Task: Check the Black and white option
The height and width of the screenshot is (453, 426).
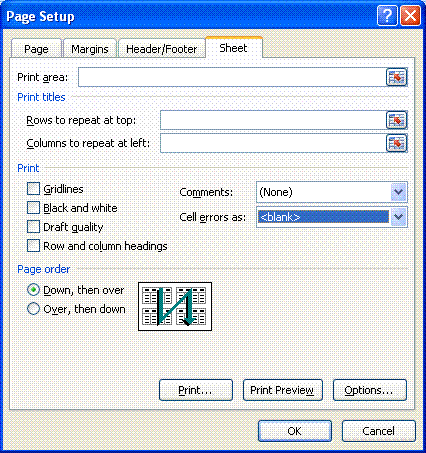Action: (33, 208)
